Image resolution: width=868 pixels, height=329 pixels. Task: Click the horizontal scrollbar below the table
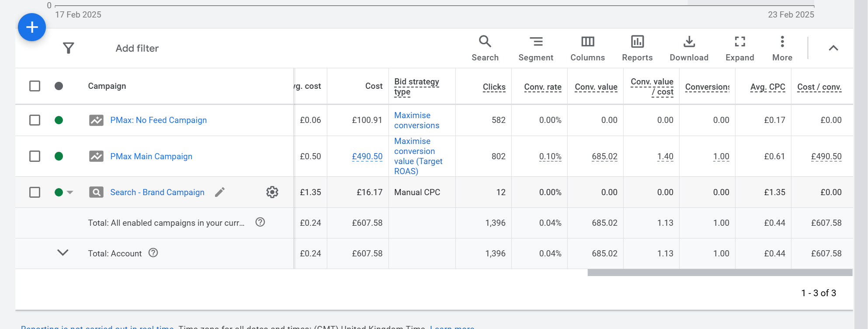(x=719, y=273)
